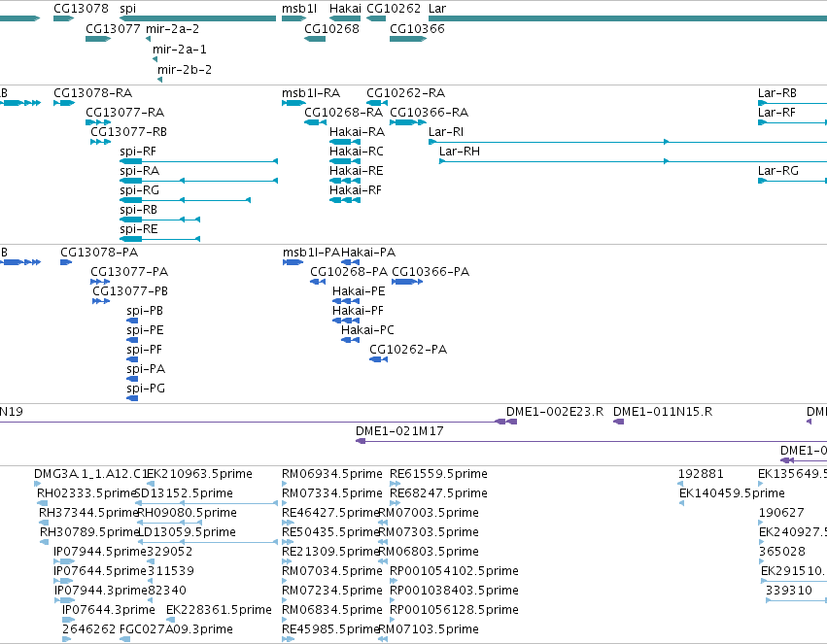
Task: Select transcript Hakai-RA
Action: (x=357, y=132)
